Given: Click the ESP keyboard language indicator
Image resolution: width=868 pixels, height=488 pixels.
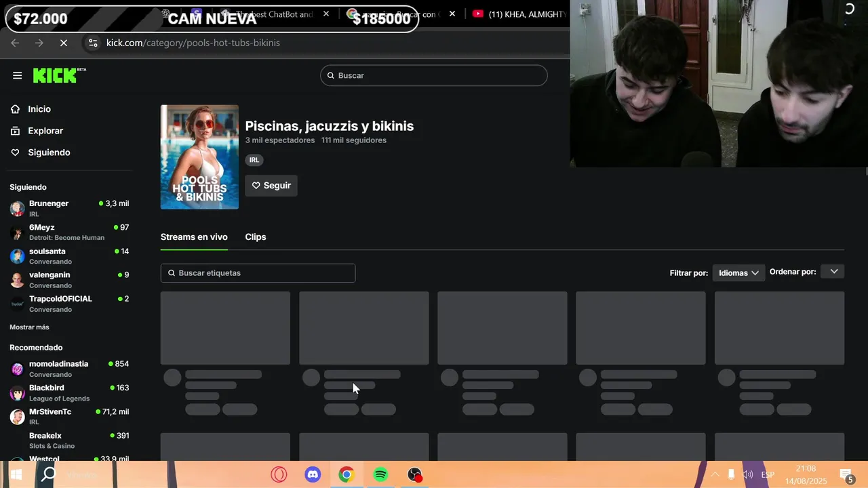Looking at the screenshot, I should tap(768, 474).
